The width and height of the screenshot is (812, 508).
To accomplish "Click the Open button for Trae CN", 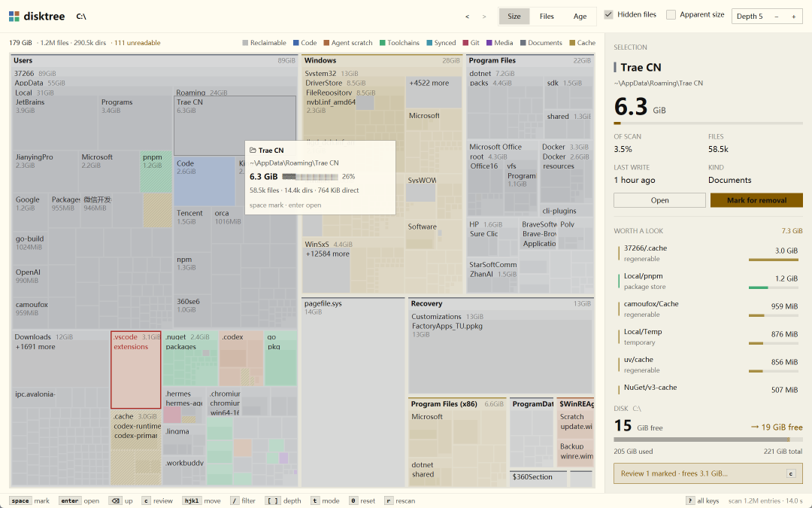I will (x=659, y=200).
